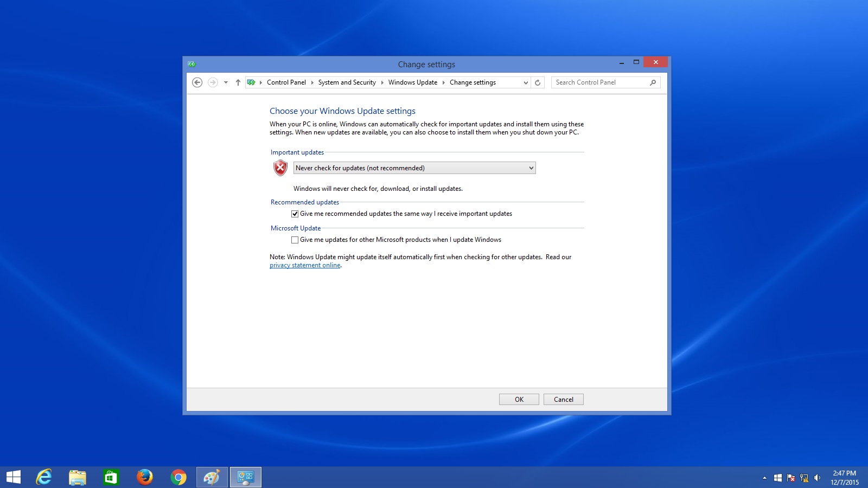868x488 pixels.
Task: Switch to Paint in the taskbar
Action: pos(212,477)
